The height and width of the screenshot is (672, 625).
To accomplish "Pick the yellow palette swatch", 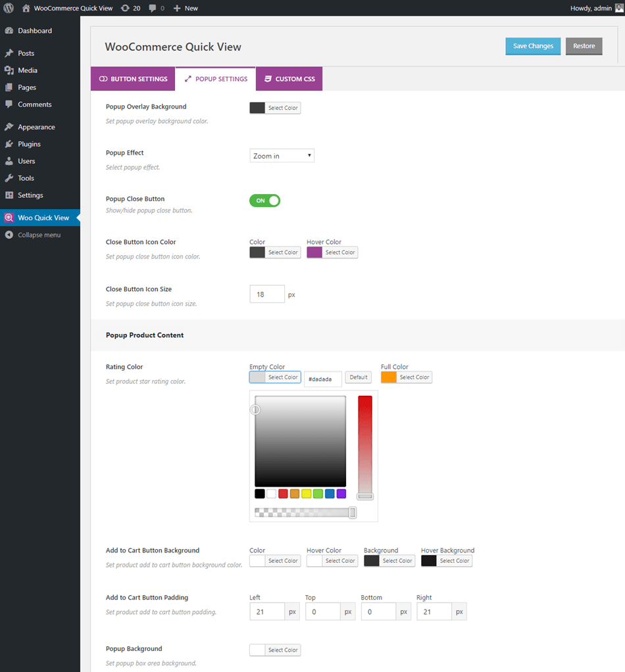I will pos(307,494).
